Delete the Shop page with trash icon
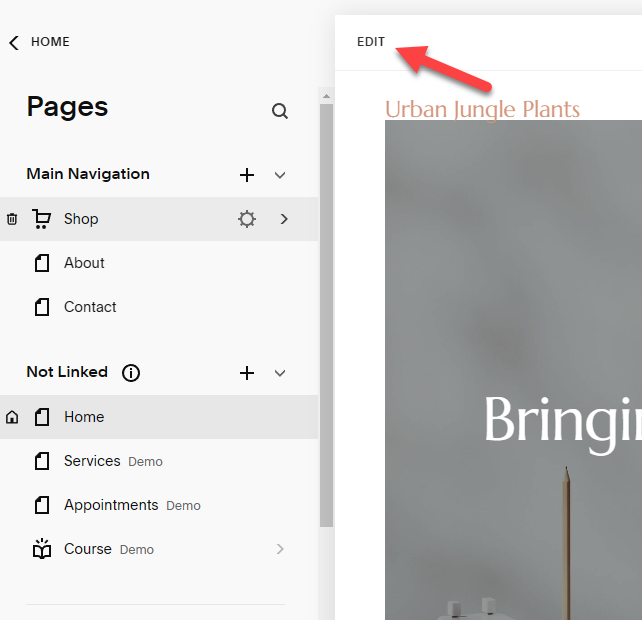 click(12, 219)
